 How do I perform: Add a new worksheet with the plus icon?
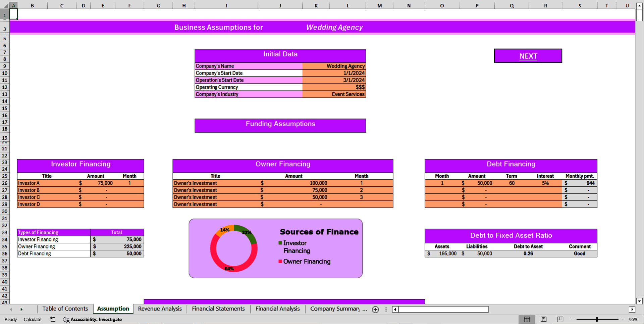point(375,310)
